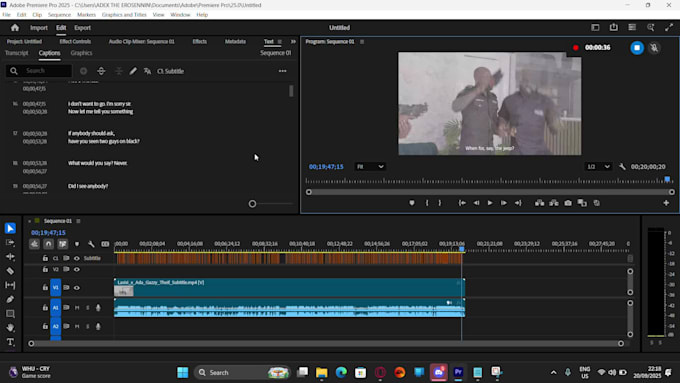Click the Home icon

15,28
